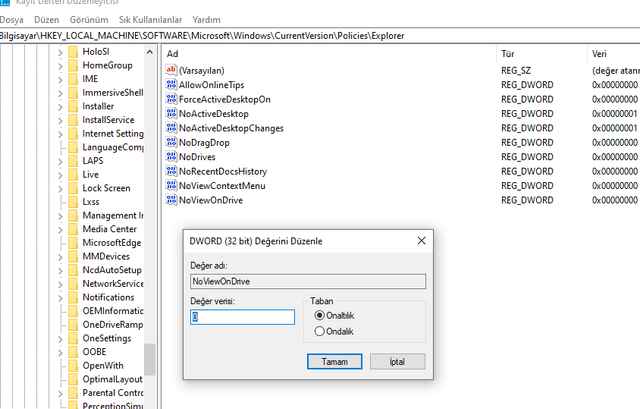Expand the Internet Settings tree node
Screen dimensions: 640x409
point(60,134)
